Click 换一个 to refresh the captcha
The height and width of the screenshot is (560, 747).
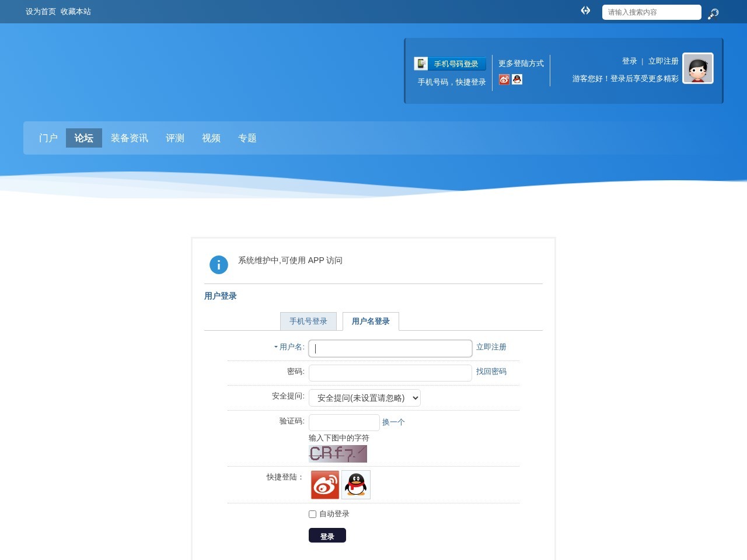coord(394,422)
